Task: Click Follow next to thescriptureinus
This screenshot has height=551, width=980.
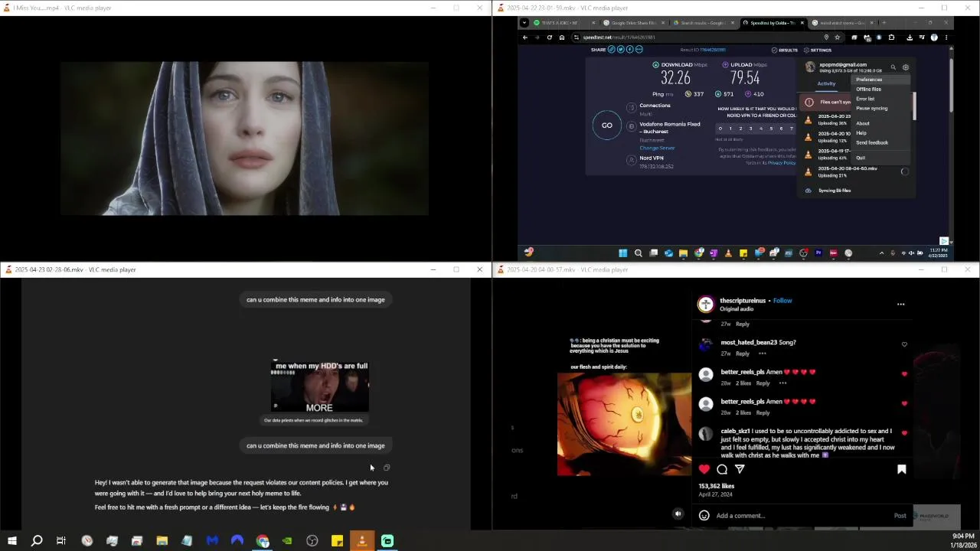Action: point(782,301)
